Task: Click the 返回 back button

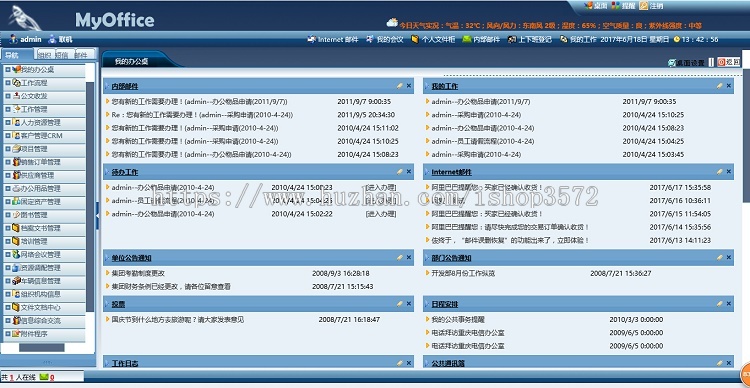Action: (728, 62)
